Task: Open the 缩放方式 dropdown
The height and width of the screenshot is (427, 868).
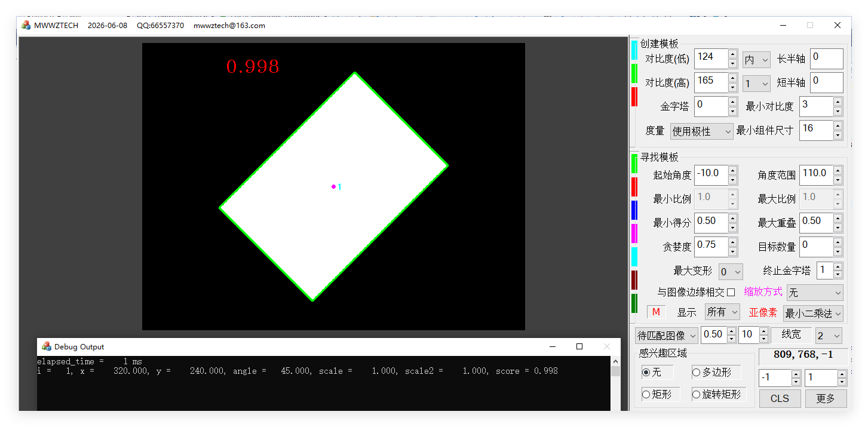Action: tap(815, 293)
